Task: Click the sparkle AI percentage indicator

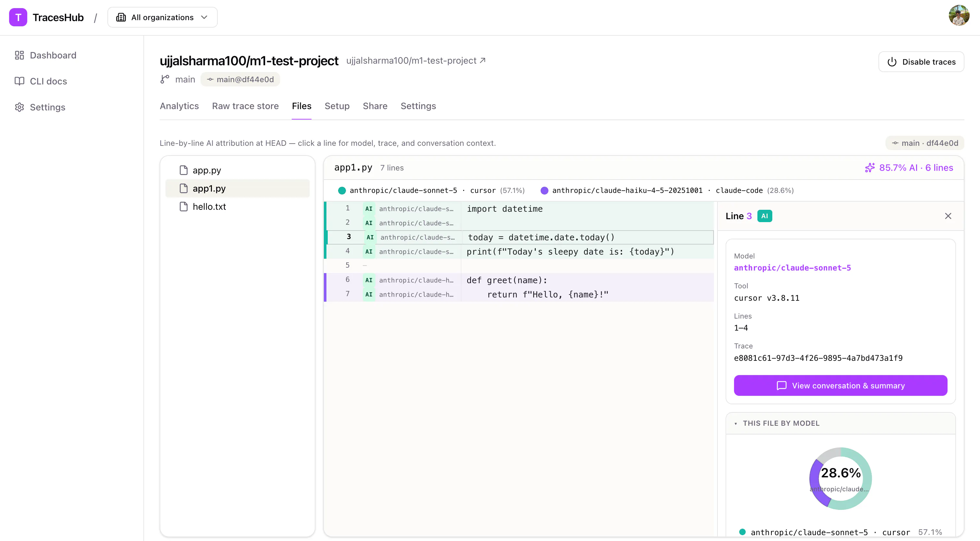Action: click(x=909, y=168)
